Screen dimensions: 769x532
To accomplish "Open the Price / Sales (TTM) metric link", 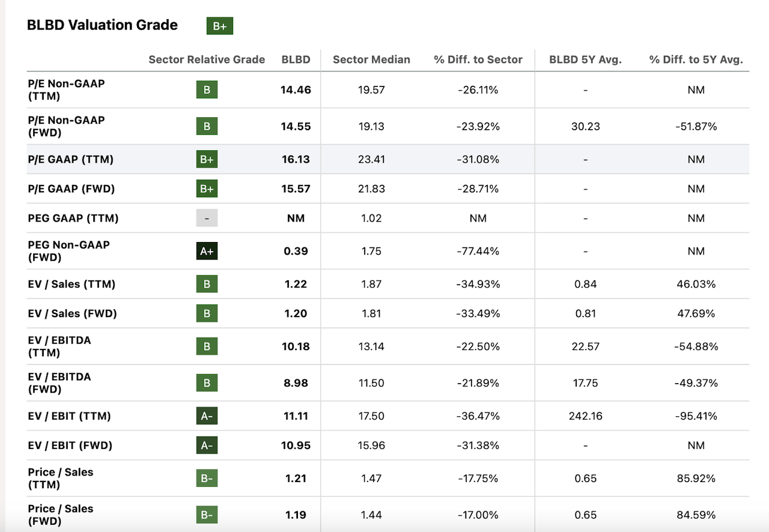I will 60,479.
